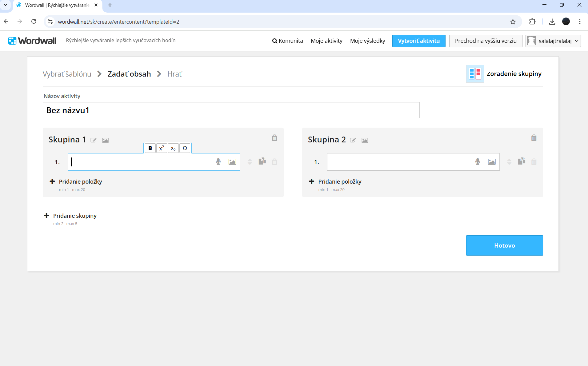The height and width of the screenshot is (366, 588).
Task: Toggle superscript formatting
Action: pos(162,148)
